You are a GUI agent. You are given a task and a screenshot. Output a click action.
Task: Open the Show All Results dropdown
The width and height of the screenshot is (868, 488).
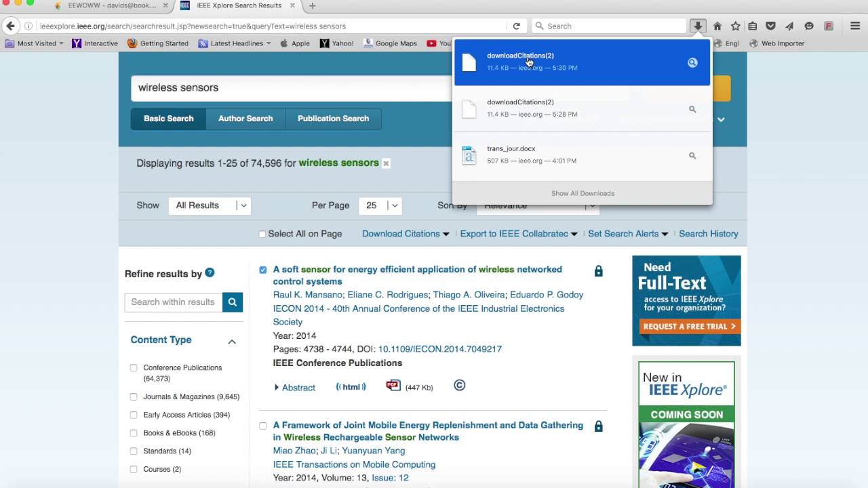[210, 205]
